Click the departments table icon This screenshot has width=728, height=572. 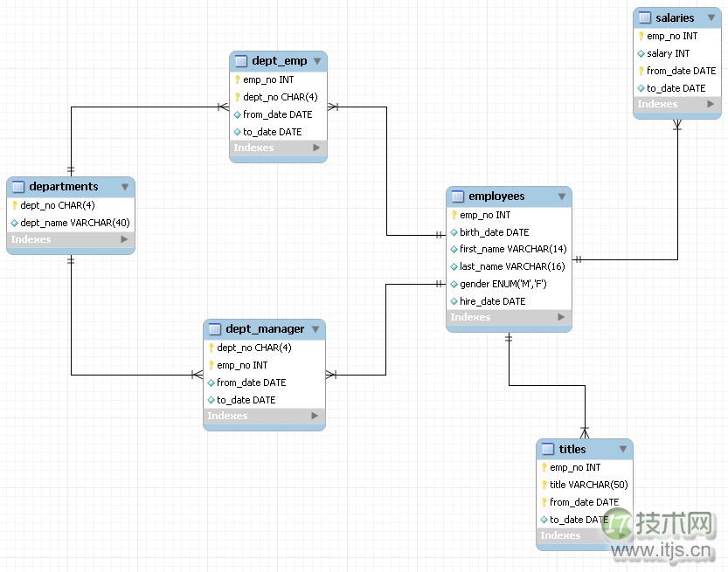(x=18, y=187)
